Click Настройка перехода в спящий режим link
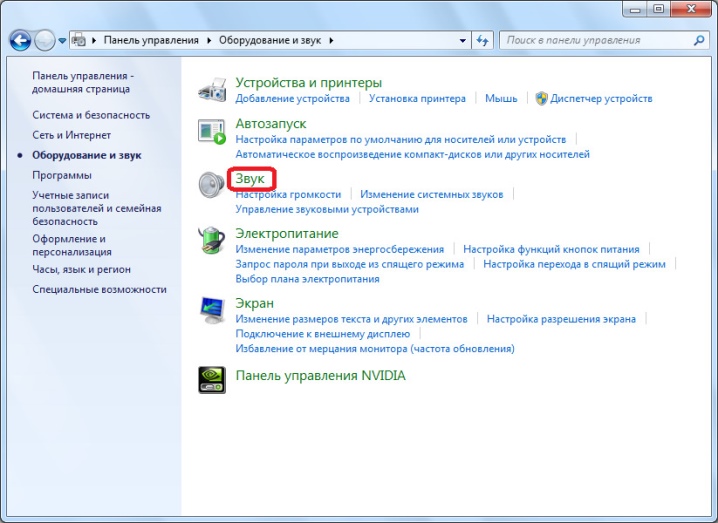Screen dimensions: 718x523 coord(574,264)
